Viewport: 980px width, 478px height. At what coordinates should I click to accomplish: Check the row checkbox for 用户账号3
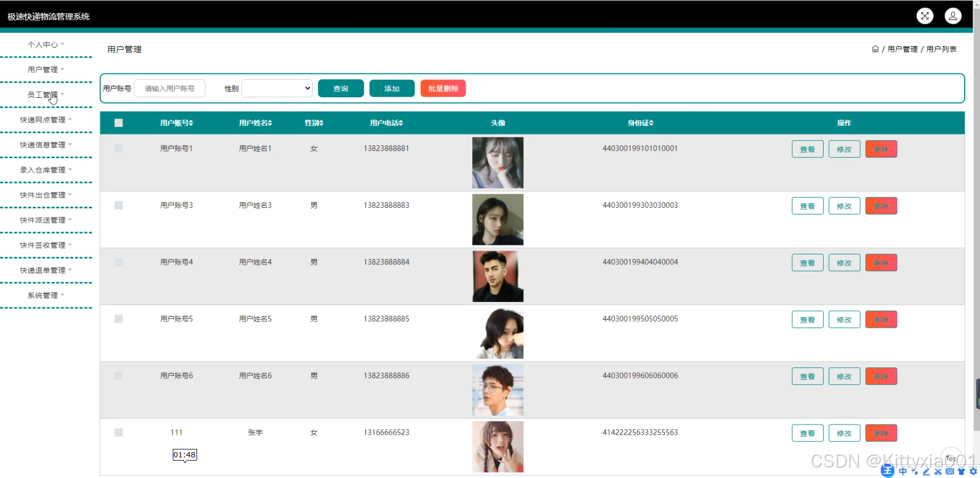coord(118,205)
